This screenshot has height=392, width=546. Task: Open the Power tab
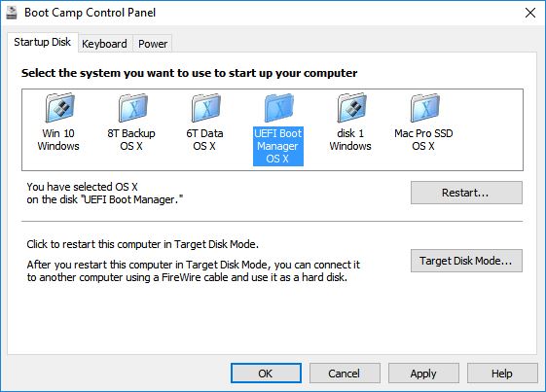click(x=153, y=44)
